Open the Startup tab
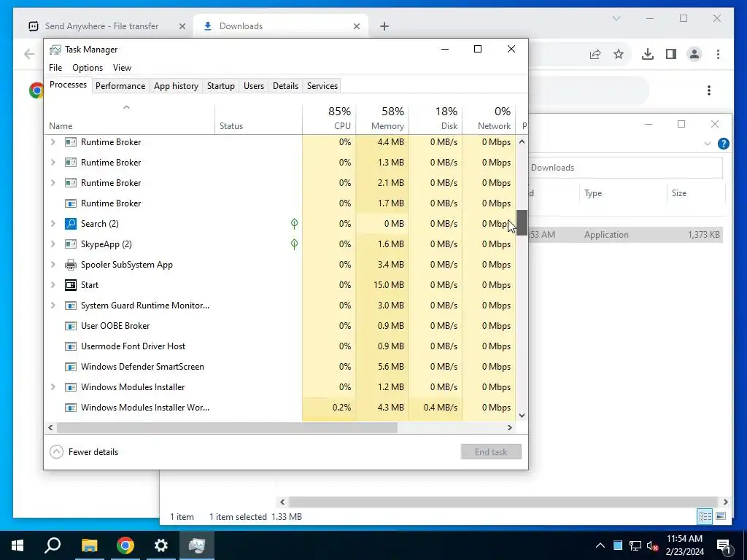The width and height of the screenshot is (747, 560). (220, 86)
